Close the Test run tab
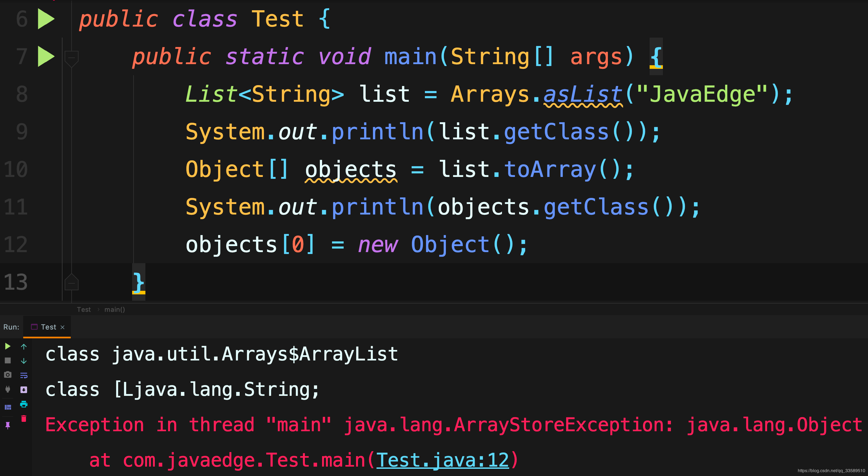 (x=62, y=328)
